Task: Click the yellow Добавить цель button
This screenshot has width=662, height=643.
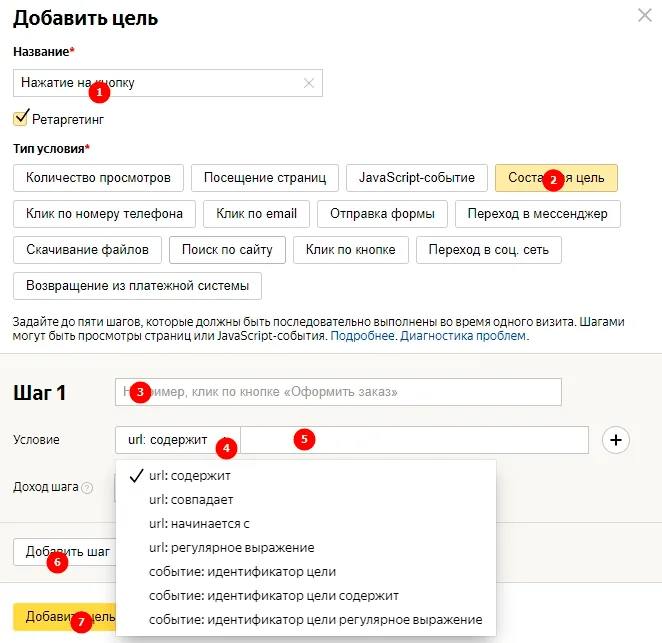Action: click(65, 617)
